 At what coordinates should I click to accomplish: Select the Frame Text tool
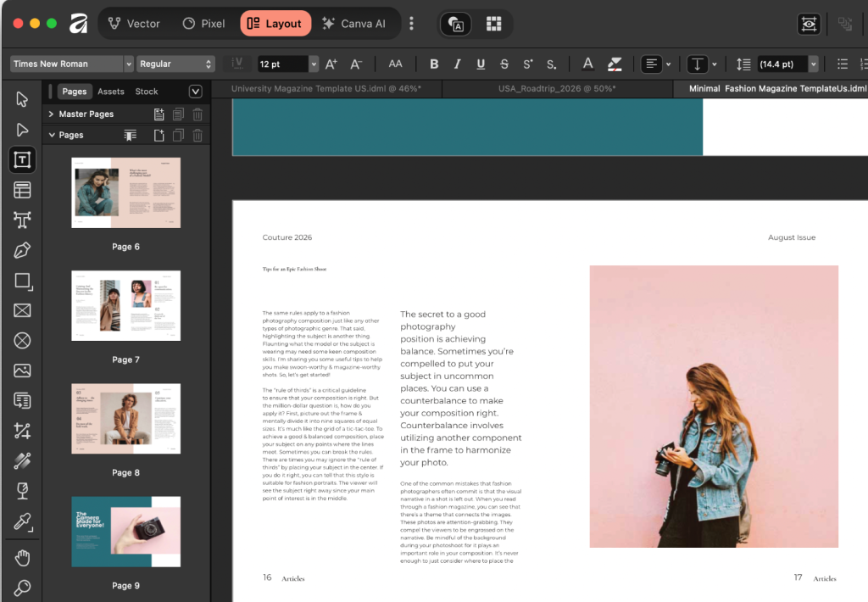coord(22,160)
